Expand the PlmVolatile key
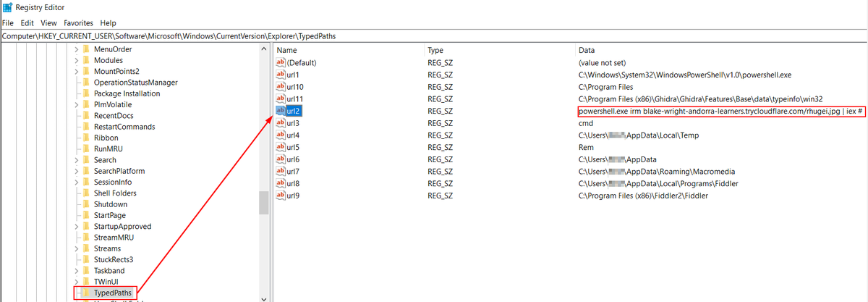The image size is (868, 302). 77,104
